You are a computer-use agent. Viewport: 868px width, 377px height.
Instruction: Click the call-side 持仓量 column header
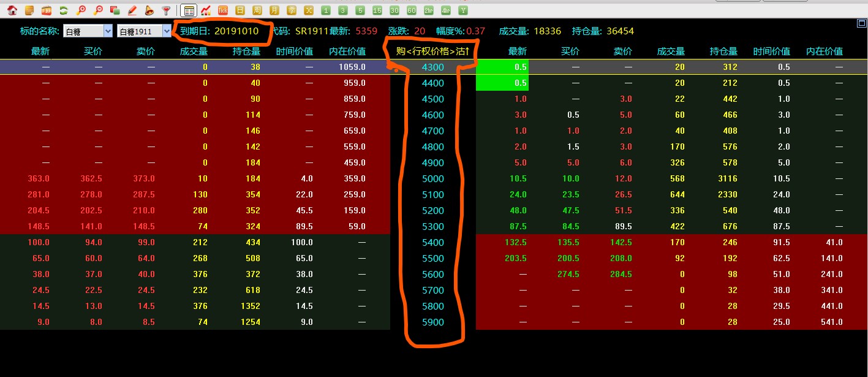[x=246, y=51]
